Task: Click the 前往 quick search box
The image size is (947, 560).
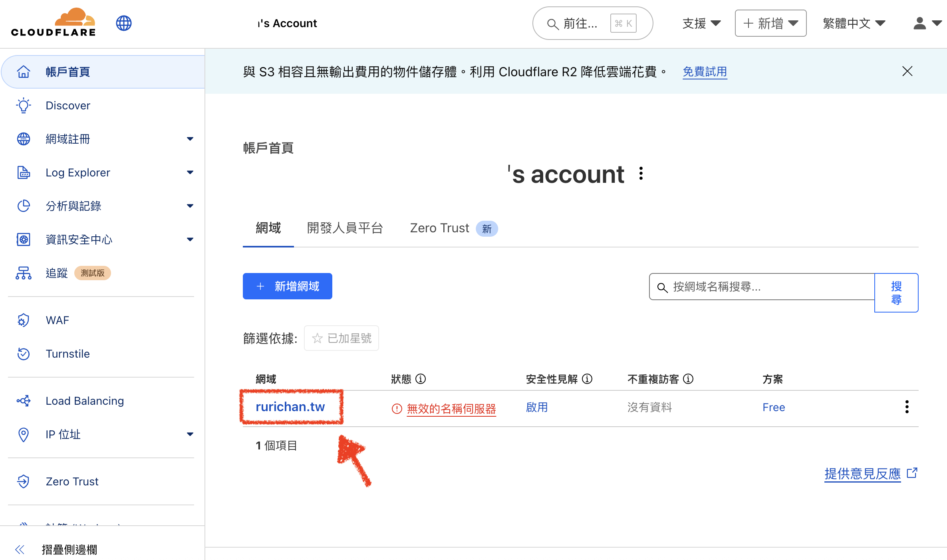Action: click(x=593, y=23)
